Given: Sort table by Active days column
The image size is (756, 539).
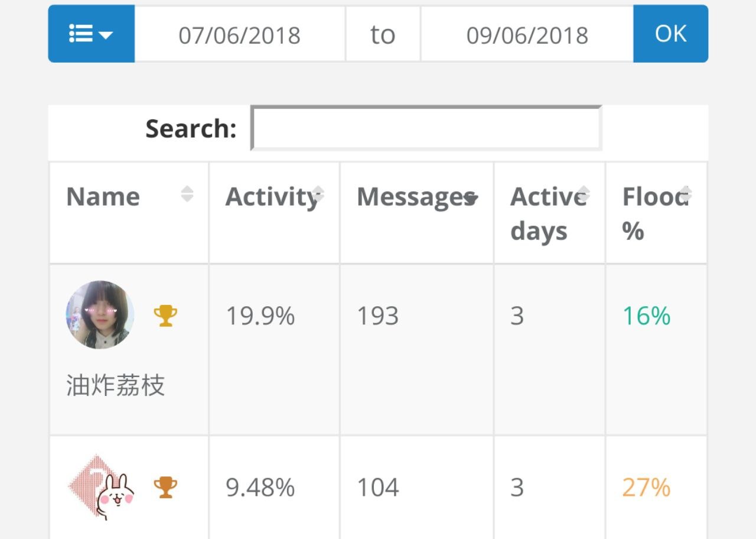Looking at the screenshot, I should point(583,194).
